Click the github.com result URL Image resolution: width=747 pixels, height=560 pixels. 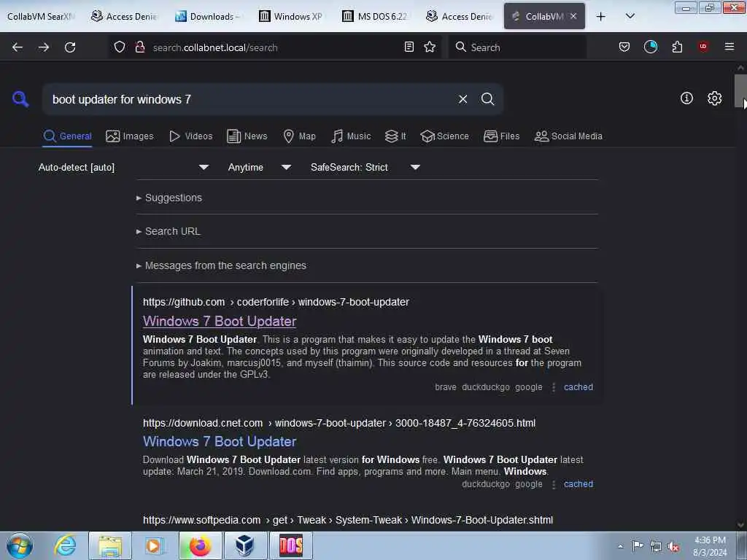(x=276, y=303)
